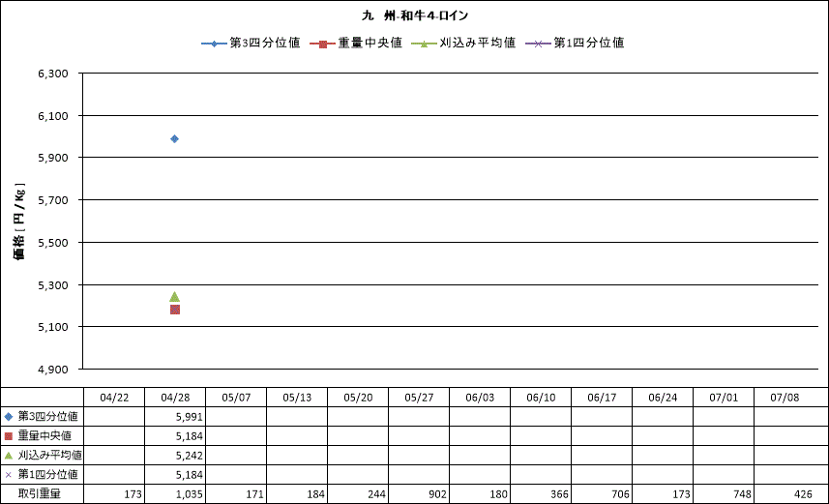The image size is (829, 504).
Task: Click the 重量中央値 row label in the table
Action: [x=44, y=435]
